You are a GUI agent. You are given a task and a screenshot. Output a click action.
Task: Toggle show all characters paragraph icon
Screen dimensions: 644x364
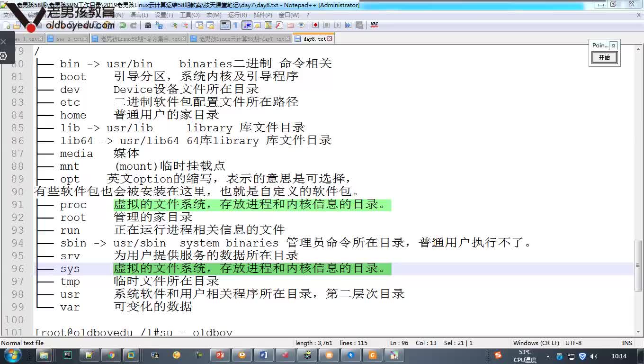(235, 25)
